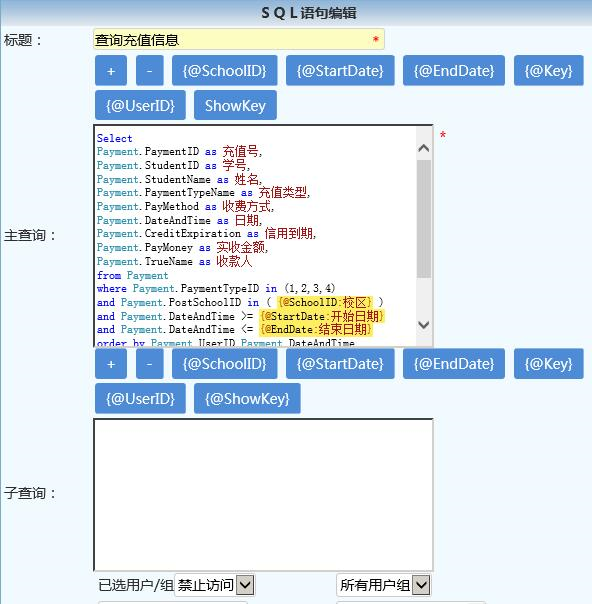This screenshot has height=604, width=592.
Task: Click the highlighted {@StartDate:开始日期} parameter
Action: [x=322, y=316]
